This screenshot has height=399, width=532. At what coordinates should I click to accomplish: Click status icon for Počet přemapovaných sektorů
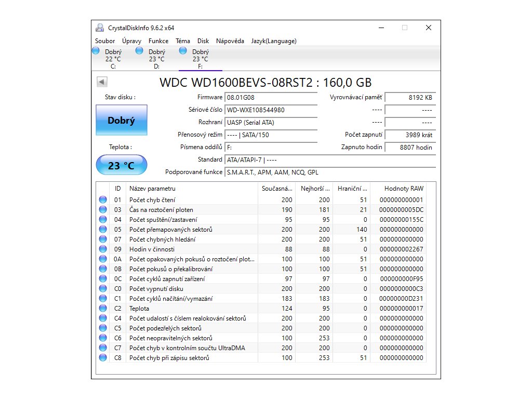pyautogui.click(x=103, y=229)
